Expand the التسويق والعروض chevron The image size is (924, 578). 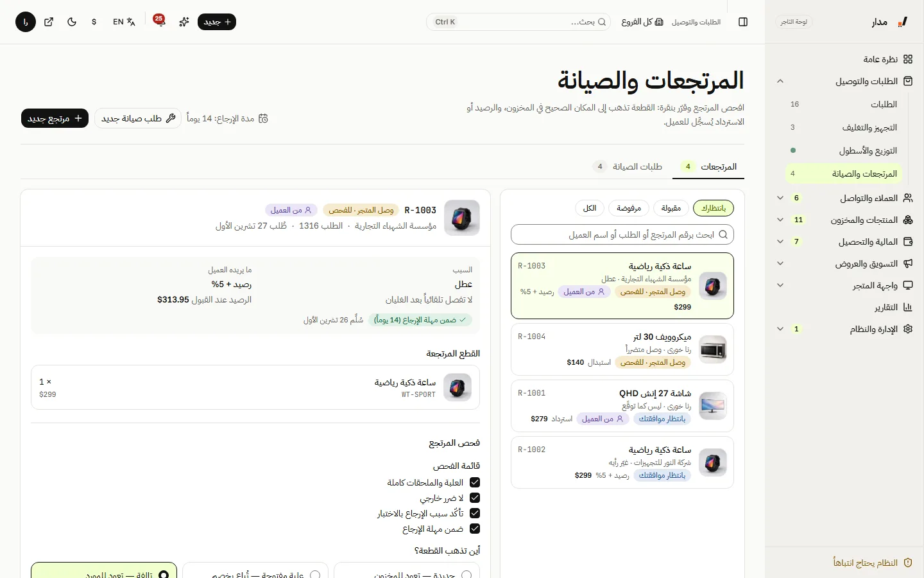tap(780, 264)
